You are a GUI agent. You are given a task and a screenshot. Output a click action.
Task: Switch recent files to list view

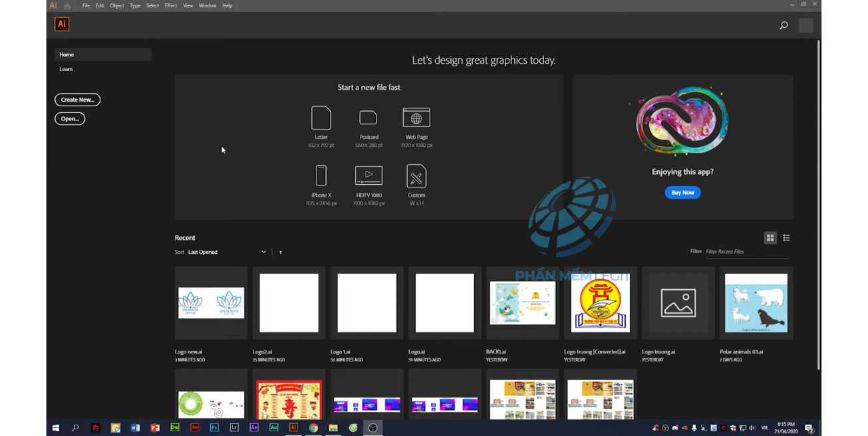[x=786, y=238]
